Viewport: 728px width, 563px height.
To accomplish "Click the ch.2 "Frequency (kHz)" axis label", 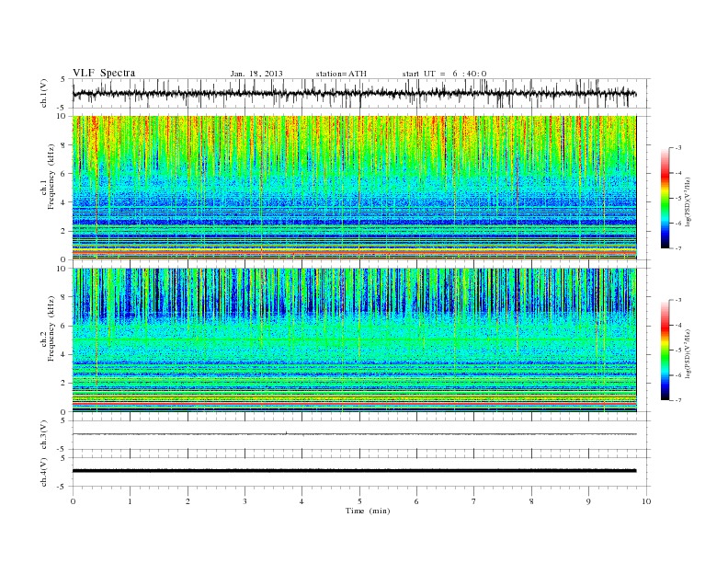I will [51, 327].
